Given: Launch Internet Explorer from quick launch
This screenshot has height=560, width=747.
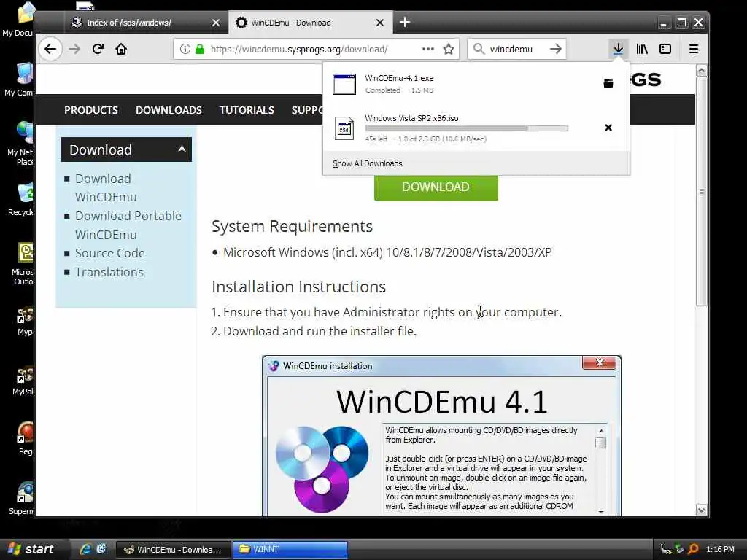Looking at the screenshot, I should 85,549.
